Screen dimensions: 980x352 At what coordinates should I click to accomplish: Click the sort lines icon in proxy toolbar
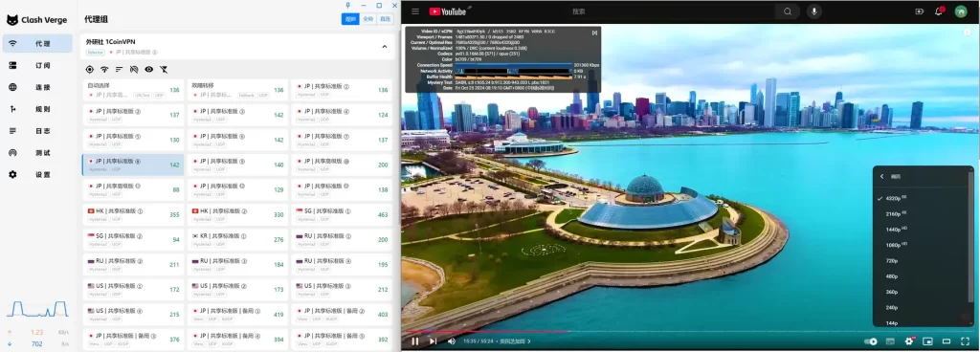pos(119,69)
